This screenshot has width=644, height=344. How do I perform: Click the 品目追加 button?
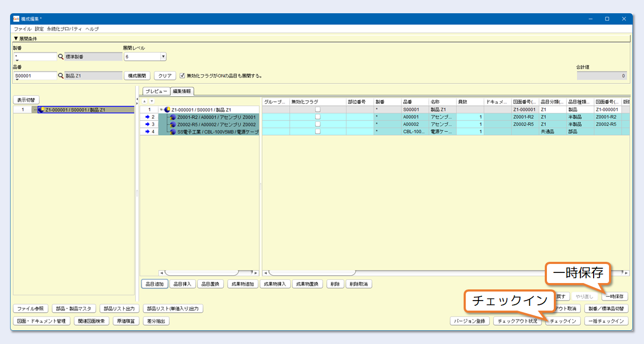click(x=154, y=284)
